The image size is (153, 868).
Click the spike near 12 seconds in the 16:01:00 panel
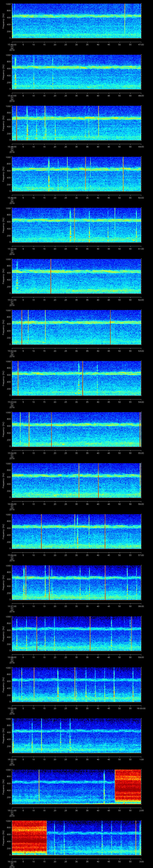tap(39, 785)
